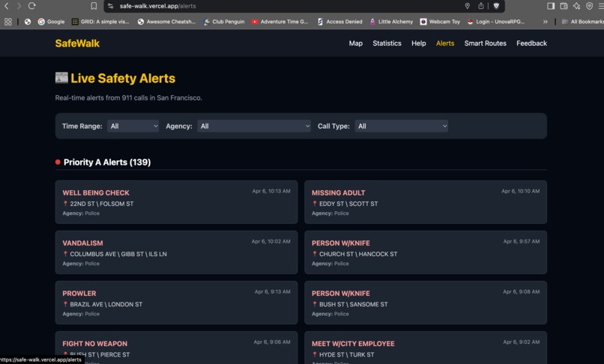Click the browser forward arrow

pyautogui.click(x=19, y=6)
